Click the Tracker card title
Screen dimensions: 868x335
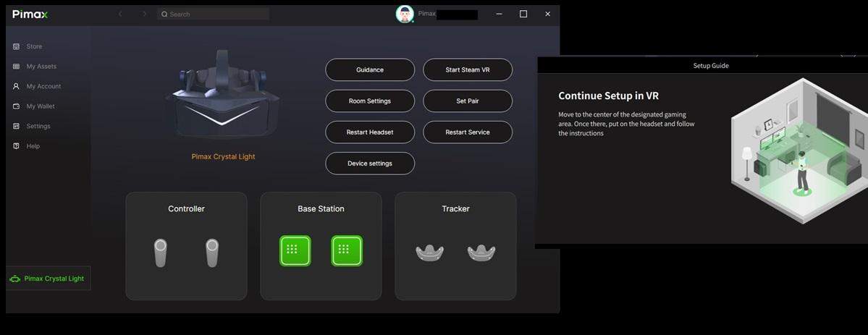pyautogui.click(x=455, y=209)
